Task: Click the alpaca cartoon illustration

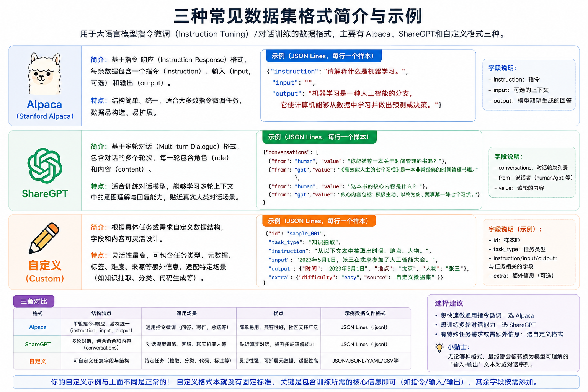Action: 44,73
